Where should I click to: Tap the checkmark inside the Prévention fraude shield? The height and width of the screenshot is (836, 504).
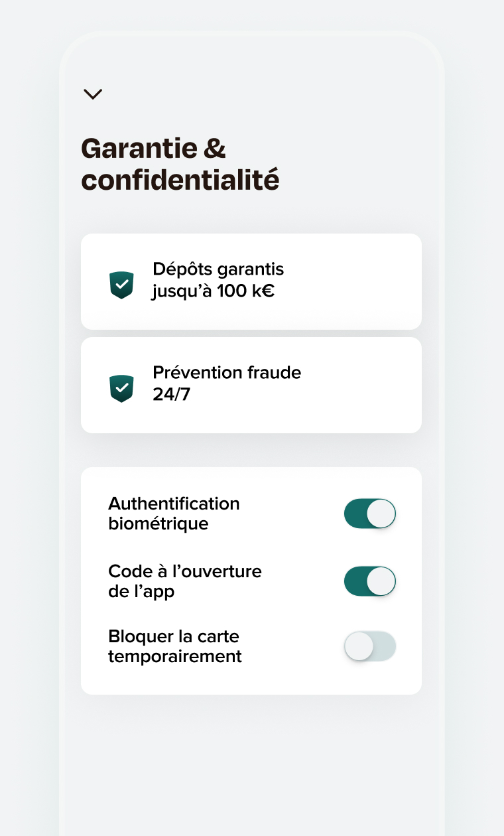(x=121, y=387)
